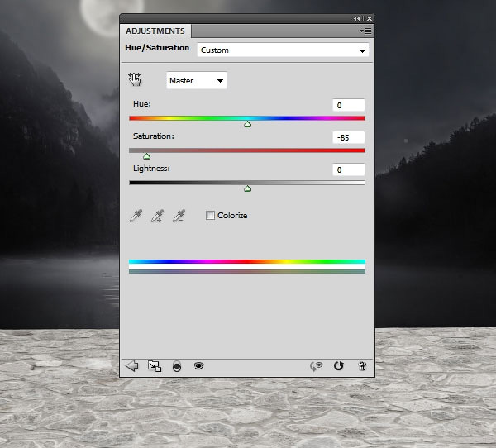This screenshot has height=448, width=496.
Task: Clip adjustment to layer below icon
Action: 177,366
